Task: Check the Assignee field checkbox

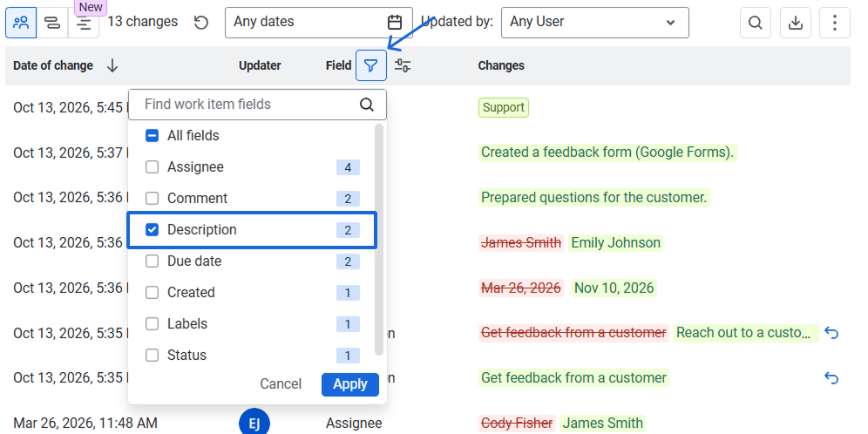Action: (x=152, y=167)
